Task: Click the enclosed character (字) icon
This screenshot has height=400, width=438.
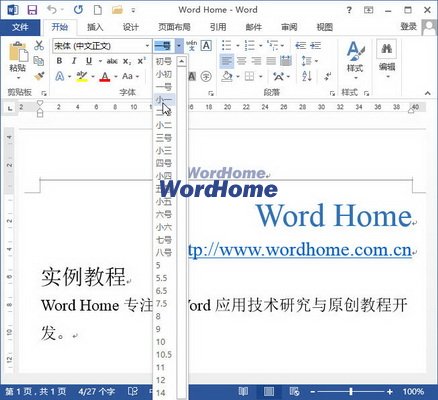Action: pos(206,77)
